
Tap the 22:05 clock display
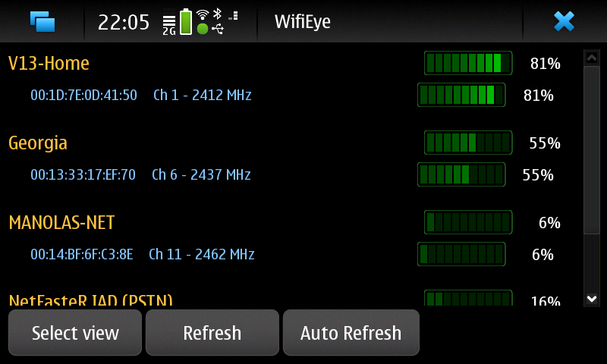click(x=124, y=23)
